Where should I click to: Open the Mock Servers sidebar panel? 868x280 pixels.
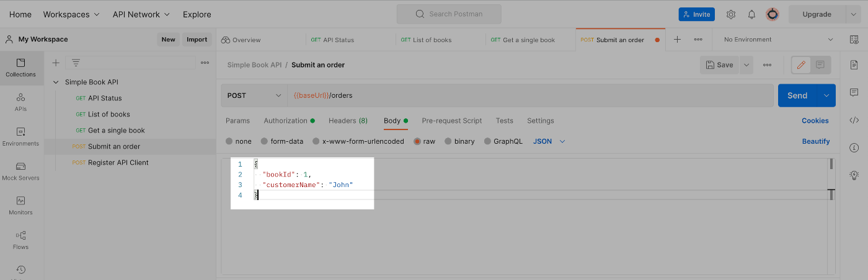tap(20, 172)
